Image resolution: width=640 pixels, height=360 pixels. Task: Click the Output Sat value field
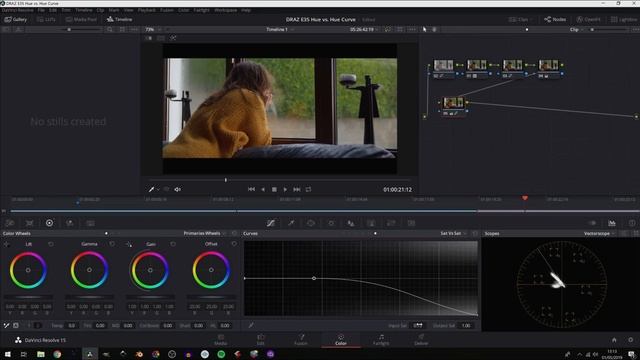[466, 325]
